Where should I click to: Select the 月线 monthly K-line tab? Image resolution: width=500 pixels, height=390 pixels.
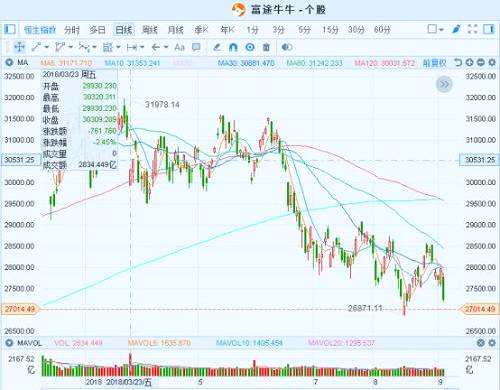click(x=175, y=30)
